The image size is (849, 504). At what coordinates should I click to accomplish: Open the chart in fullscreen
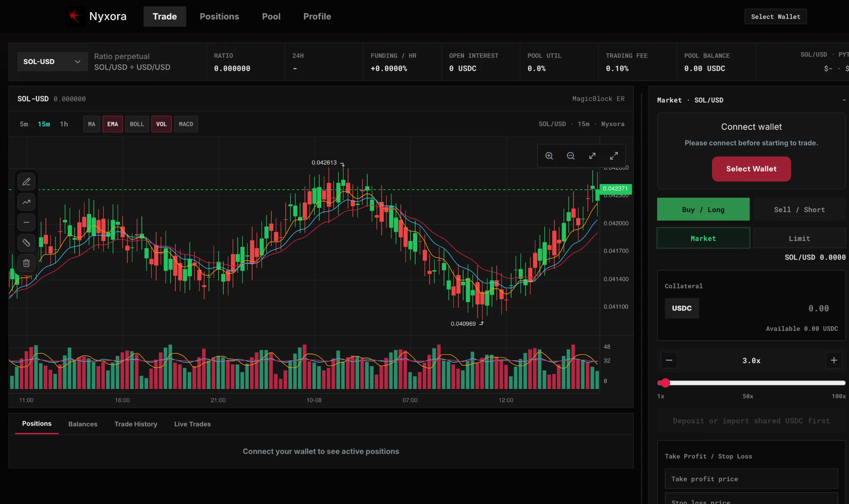point(614,156)
